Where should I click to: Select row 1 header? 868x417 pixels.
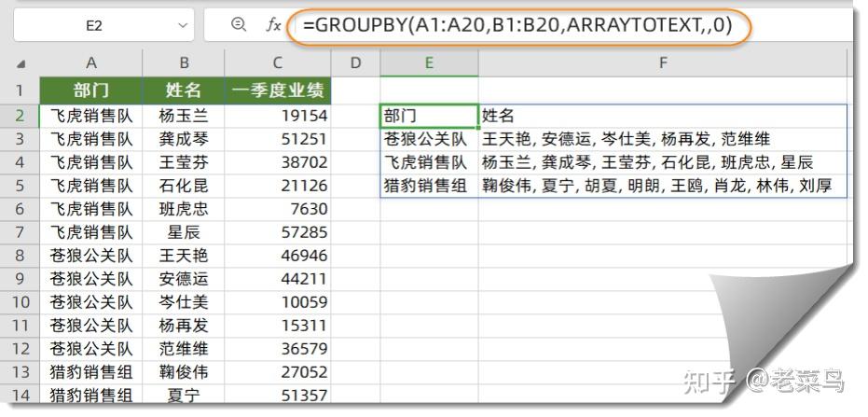click(x=20, y=90)
